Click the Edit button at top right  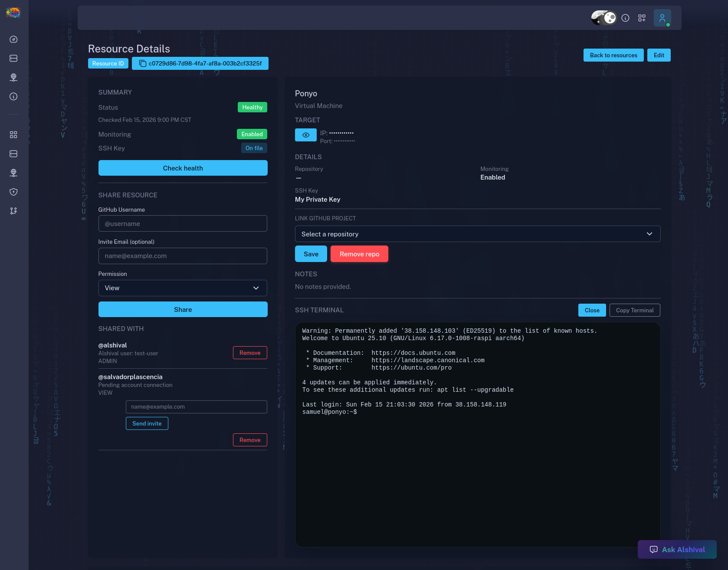[x=659, y=55]
